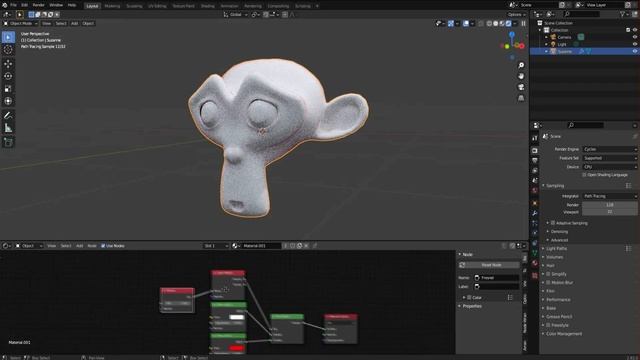640x360 pixels.
Task: Click the Blender logo menu icon
Action: tap(4, 5)
